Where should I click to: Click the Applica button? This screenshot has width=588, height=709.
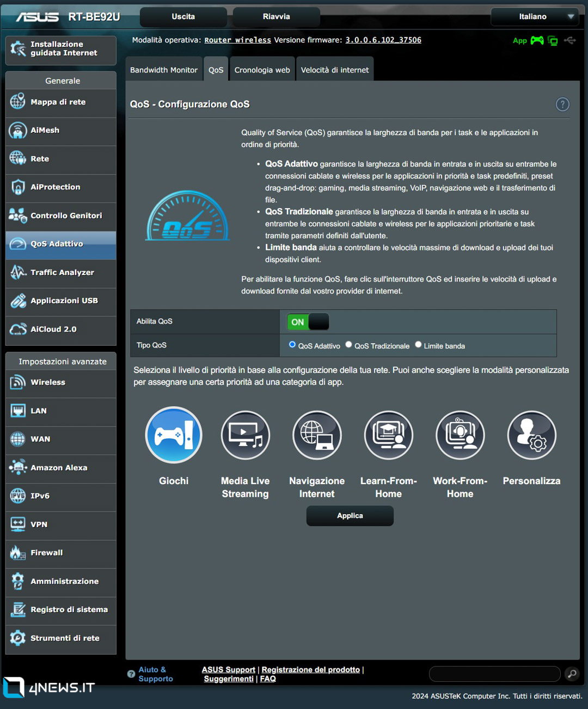click(x=350, y=516)
